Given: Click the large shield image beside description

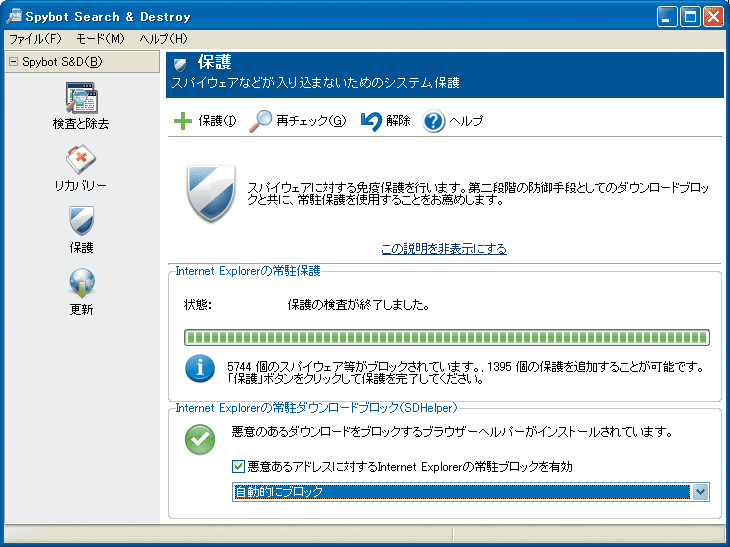Looking at the screenshot, I should (x=211, y=193).
